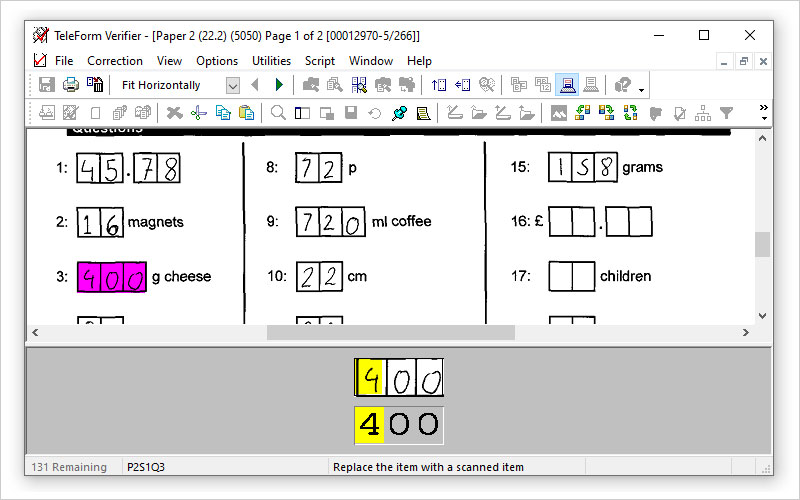800x500 pixels.
Task: Click the delete form trash icon
Action: point(95,85)
